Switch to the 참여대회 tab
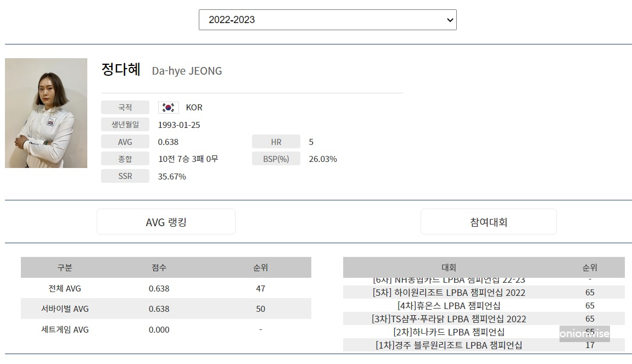632x364 pixels. coord(488,221)
